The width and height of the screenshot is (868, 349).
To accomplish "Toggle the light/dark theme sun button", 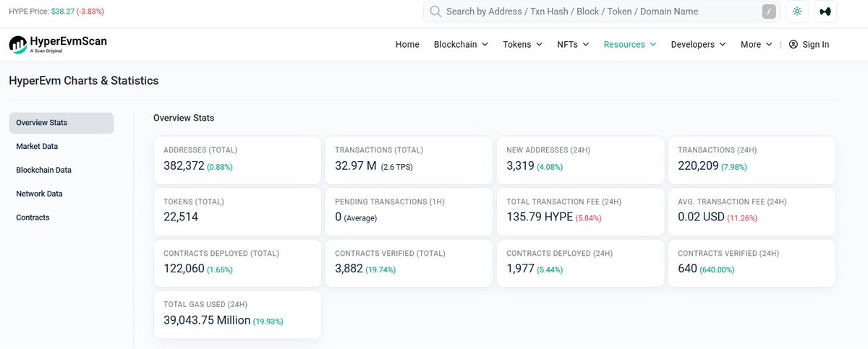I will tap(797, 12).
